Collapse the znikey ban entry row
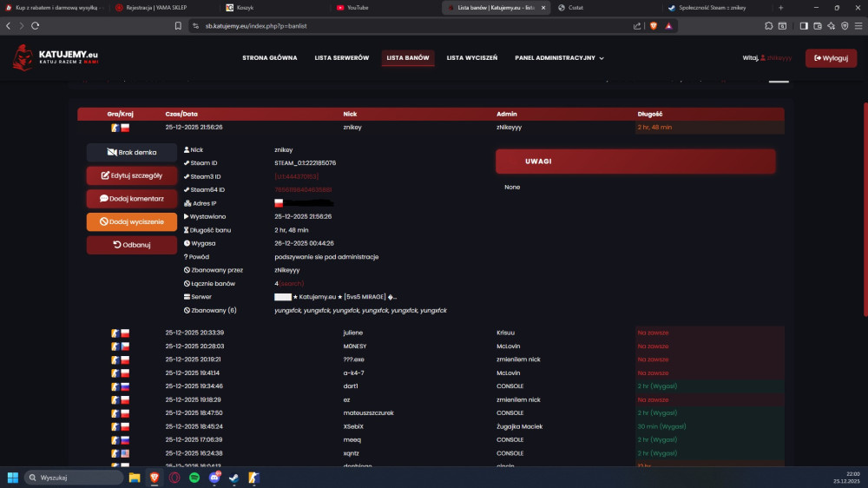The width and height of the screenshot is (868, 488). [431, 128]
